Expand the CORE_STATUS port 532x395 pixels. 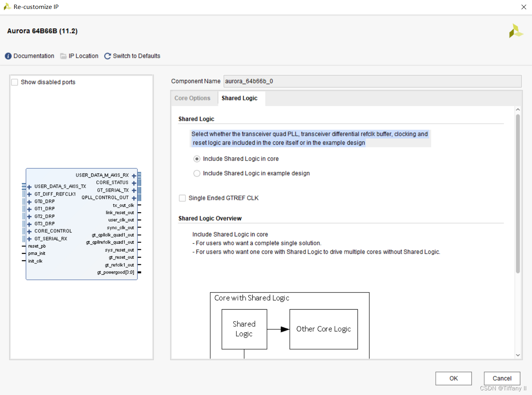pyautogui.click(x=134, y=183)
